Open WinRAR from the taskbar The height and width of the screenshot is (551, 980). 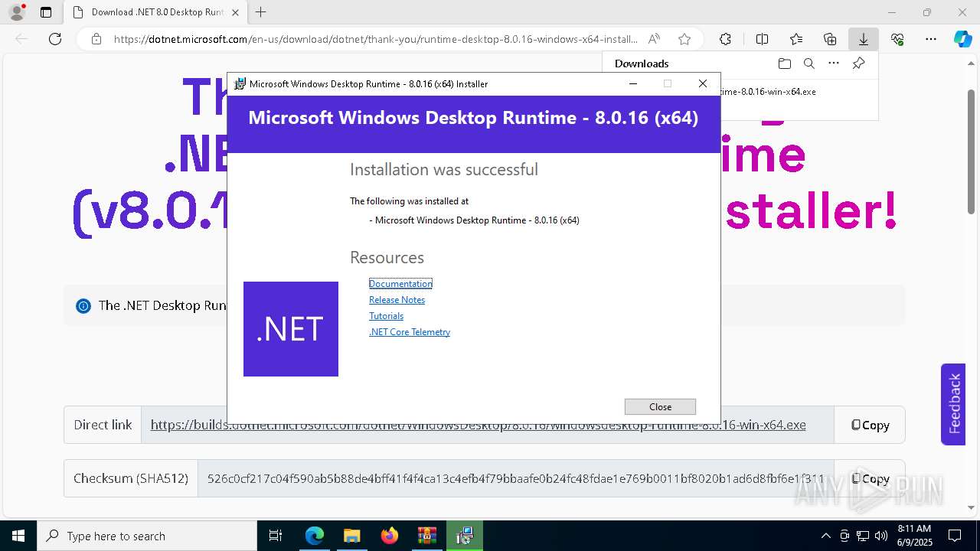pyautogui.click(x=426, y=536)
